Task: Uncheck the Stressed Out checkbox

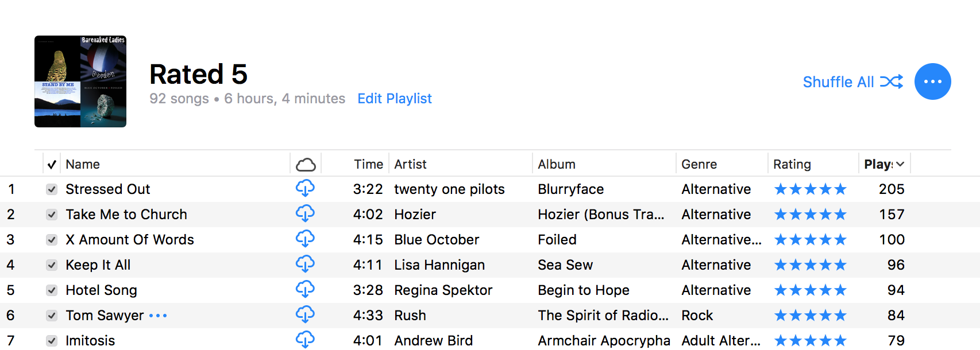Action: [52, 189]
